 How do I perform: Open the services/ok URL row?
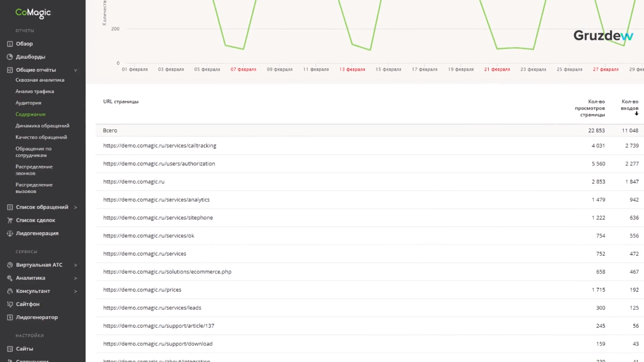coord(149,236)
